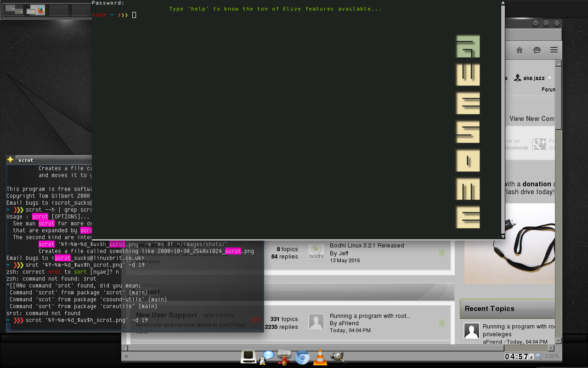Click the Recent Topics aFriend avatar
The width and height of the screenshot is (588, 368).
coord(472,331)
